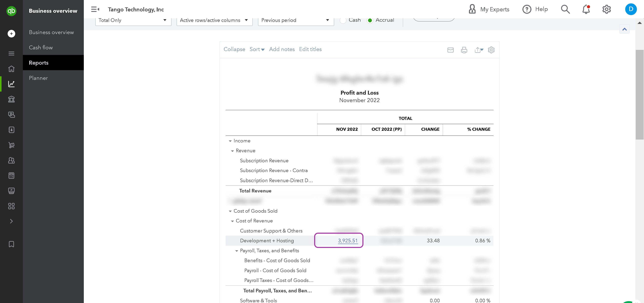Click the Subscription Revenue - Contra row
The height and width of the screenshot is (303, 644).
pos(274,171)
